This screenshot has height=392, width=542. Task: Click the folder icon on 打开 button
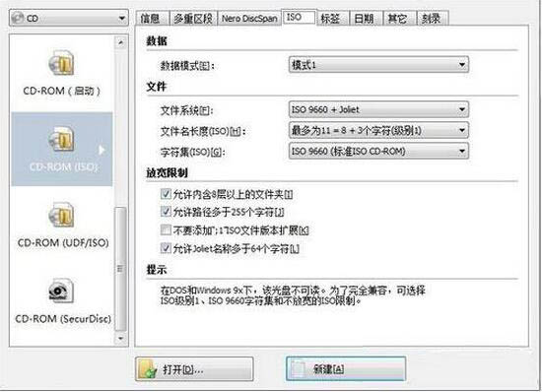tap(148, 369)
